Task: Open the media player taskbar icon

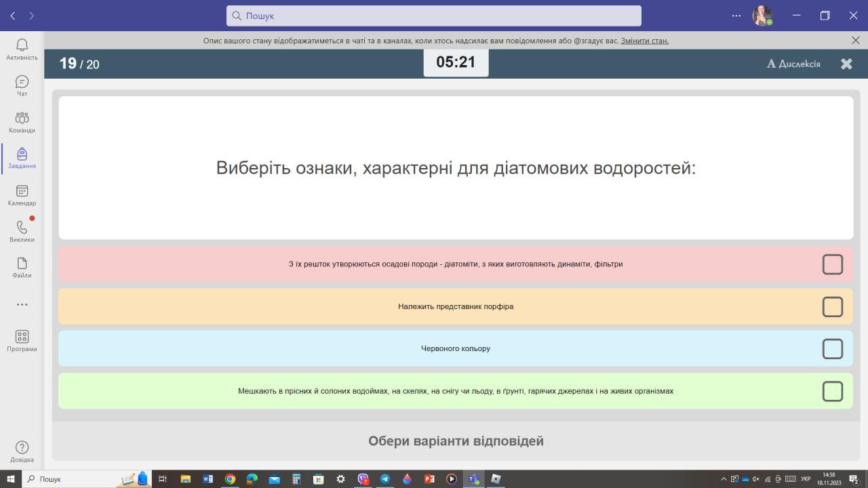Action: click(x=452, y=479)
